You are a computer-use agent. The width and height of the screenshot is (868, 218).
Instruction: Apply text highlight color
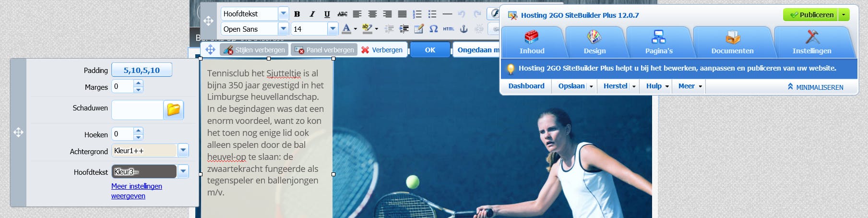[x=367, y=29]
